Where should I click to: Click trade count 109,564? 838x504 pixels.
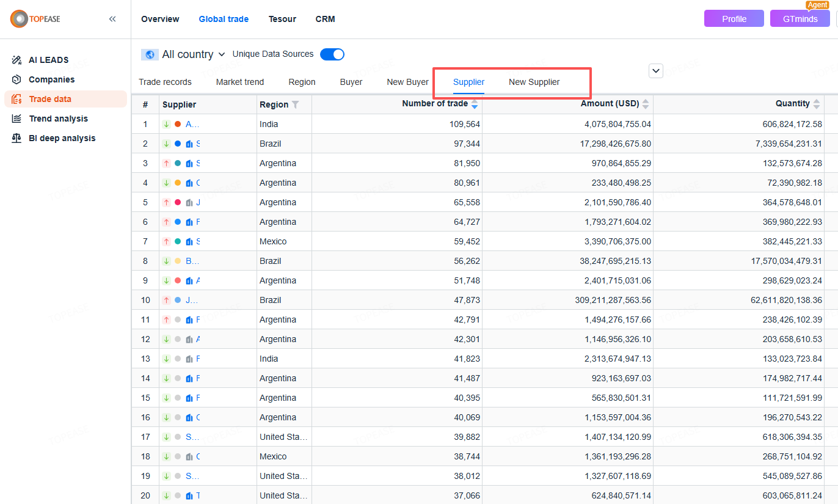pos(464,124)
